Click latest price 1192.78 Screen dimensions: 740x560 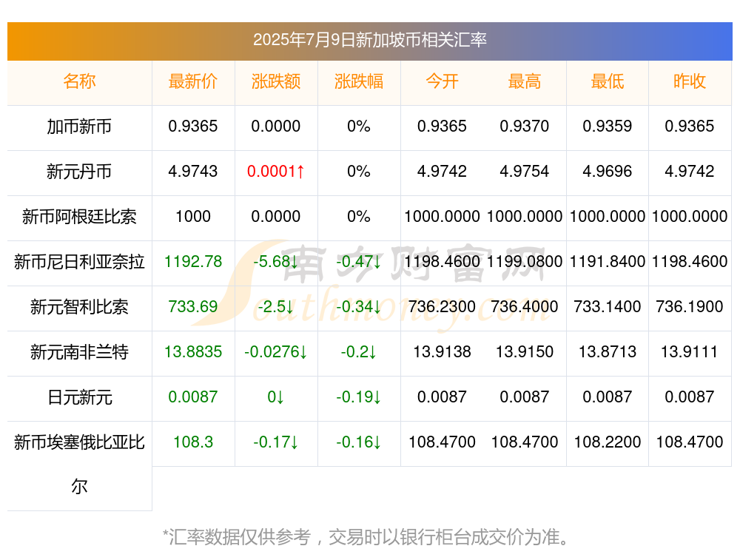[193, 261]
